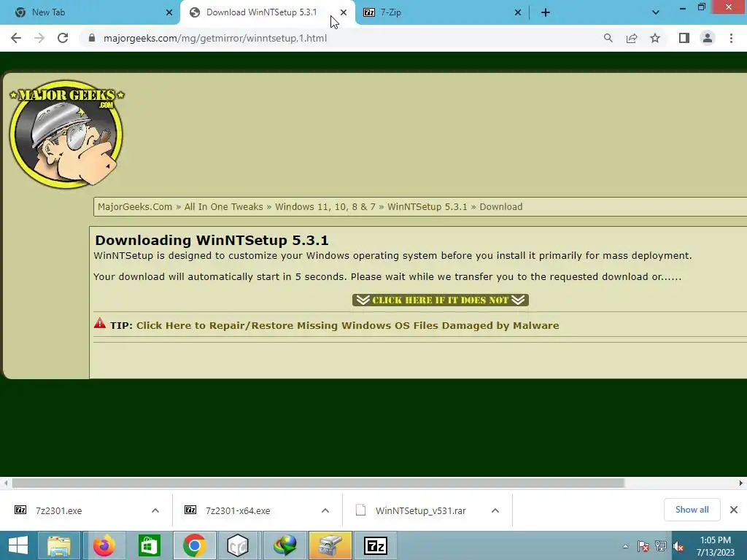Launch Firefox from taskbar
The image size is (747, 560).
pyautogui.click(x=104, y=545)
